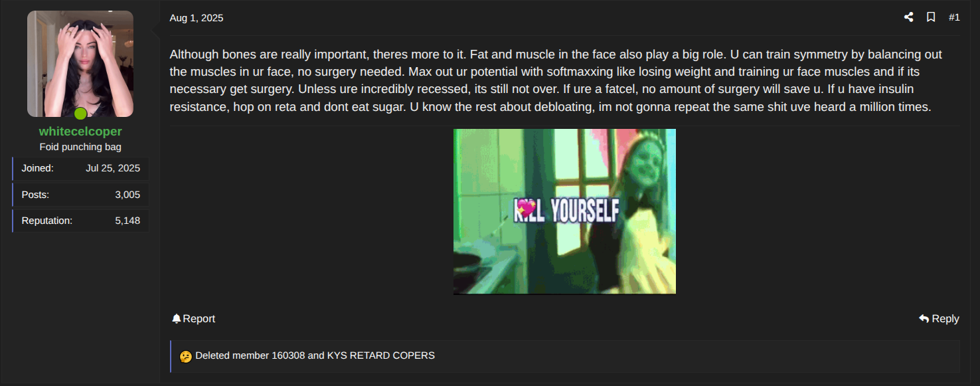Open the Deleted member 160308 reactor link
980x386 pixels.
250,355
